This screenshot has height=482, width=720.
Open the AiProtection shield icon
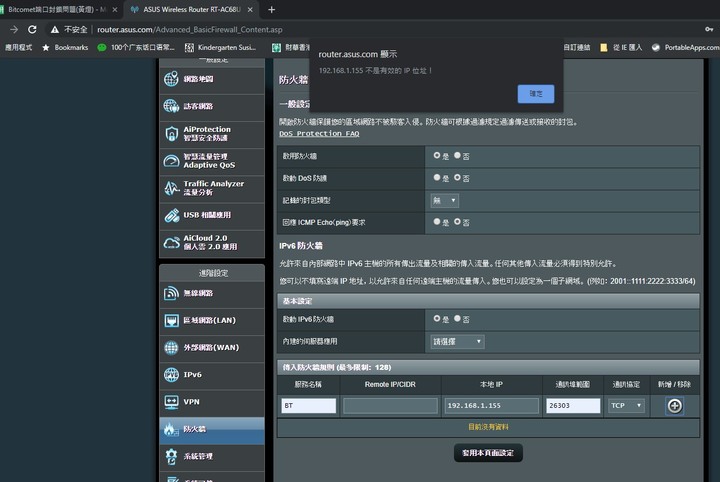click(171, 134)
